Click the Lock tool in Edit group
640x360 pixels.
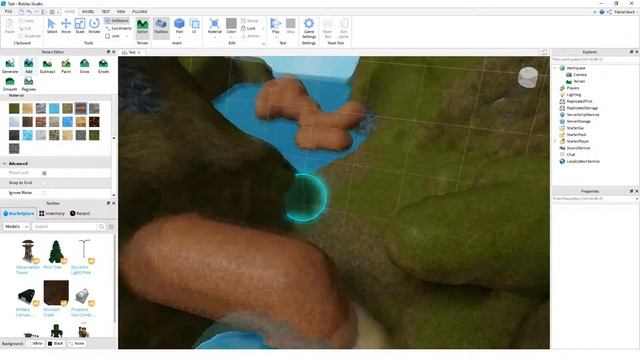pos(248,28)
